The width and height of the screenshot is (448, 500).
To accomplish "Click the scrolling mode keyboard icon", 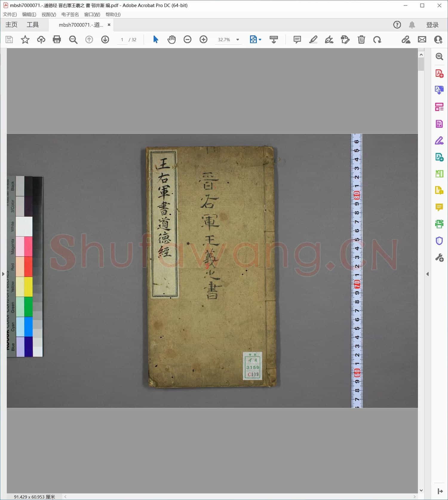I will (x=274, y=39).
